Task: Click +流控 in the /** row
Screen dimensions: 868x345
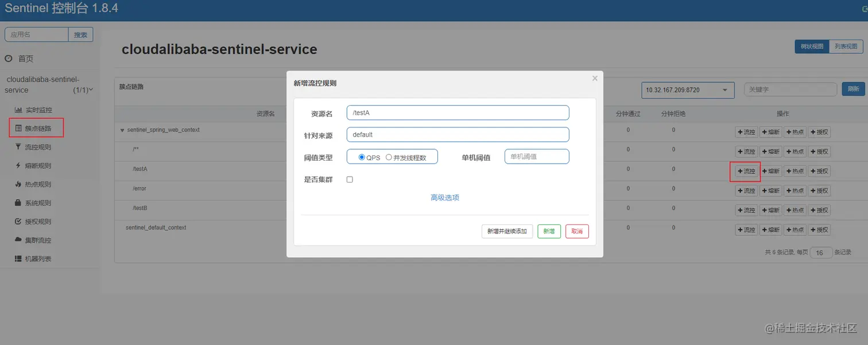Action: [x=746, y=152]
